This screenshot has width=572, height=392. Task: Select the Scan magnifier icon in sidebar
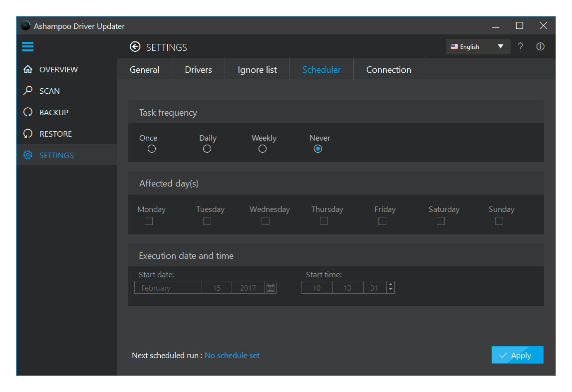(28, 90)
